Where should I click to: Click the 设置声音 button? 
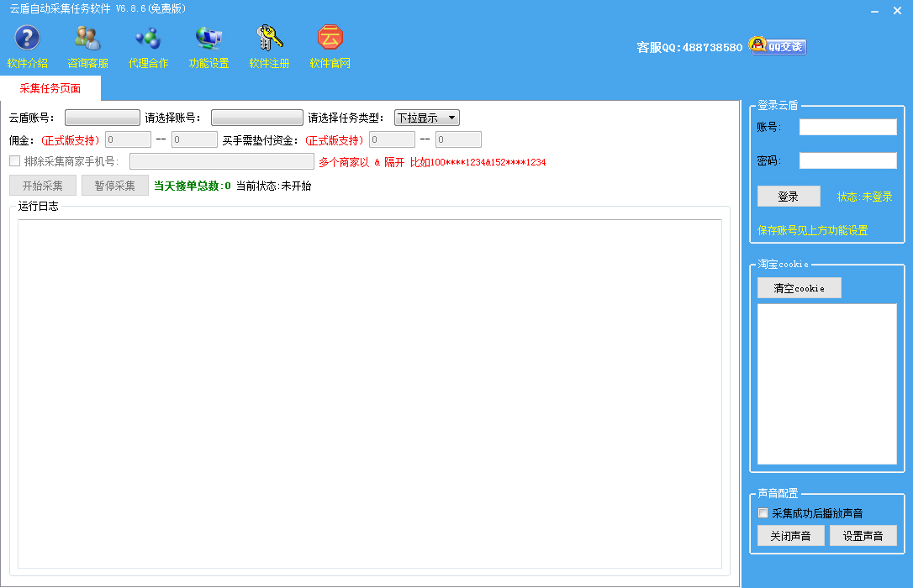(863, 536)
